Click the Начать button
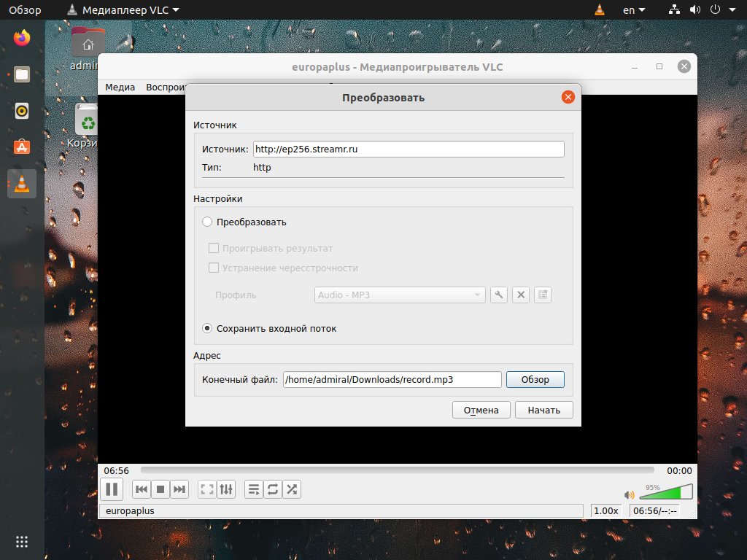747x560 pixels. pos(544,410)
